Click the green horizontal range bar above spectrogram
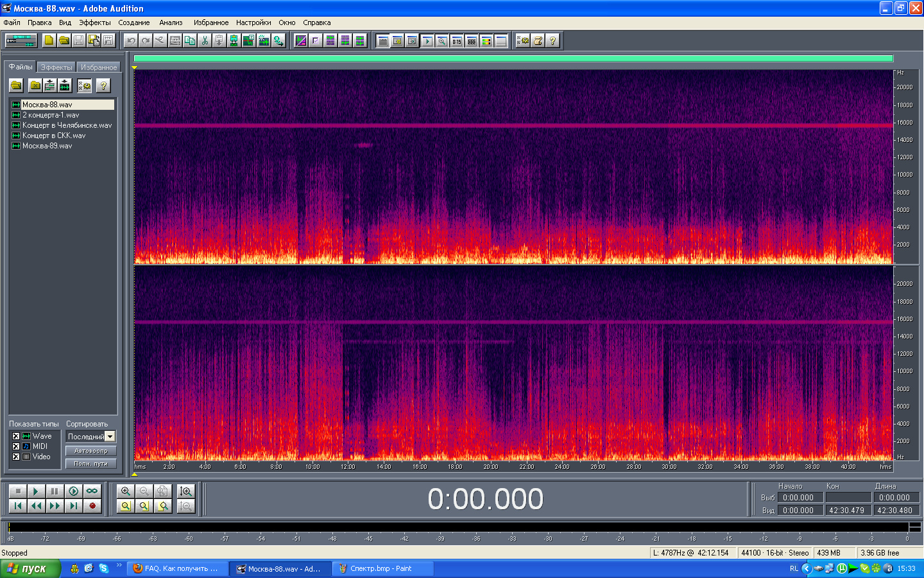Screen dimensions: 924x578 click(x=513, y=58)
